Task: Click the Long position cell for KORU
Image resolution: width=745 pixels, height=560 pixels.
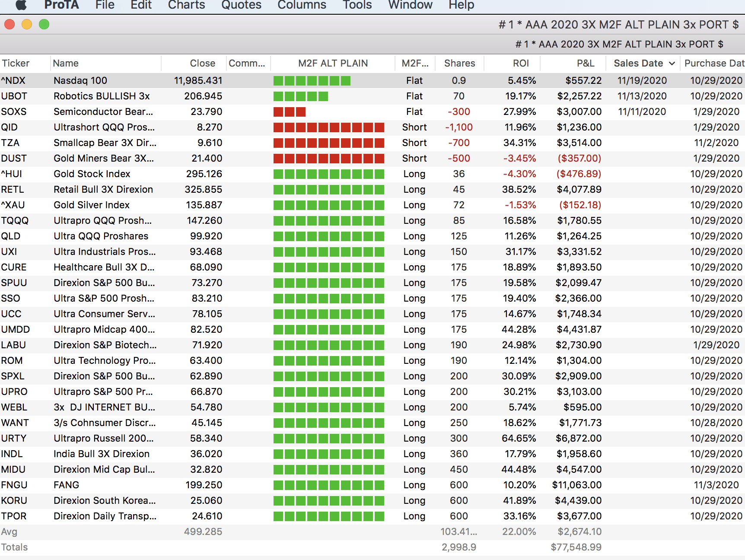Action: click(414, 501)
